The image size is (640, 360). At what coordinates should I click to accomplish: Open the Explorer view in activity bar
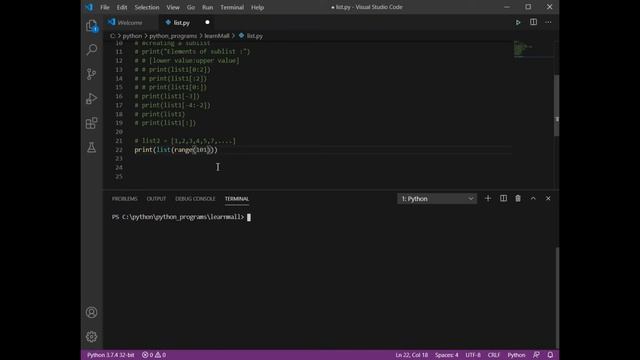tap(91, 26)
